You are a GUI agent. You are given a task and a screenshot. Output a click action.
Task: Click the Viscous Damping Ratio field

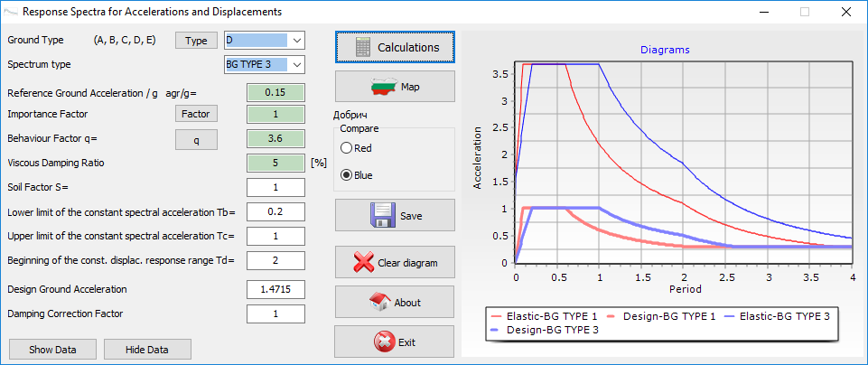pos(275,164)
